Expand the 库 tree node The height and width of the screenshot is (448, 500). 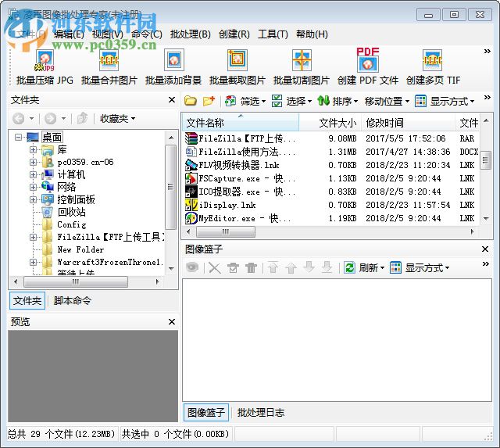coord(33,149)
